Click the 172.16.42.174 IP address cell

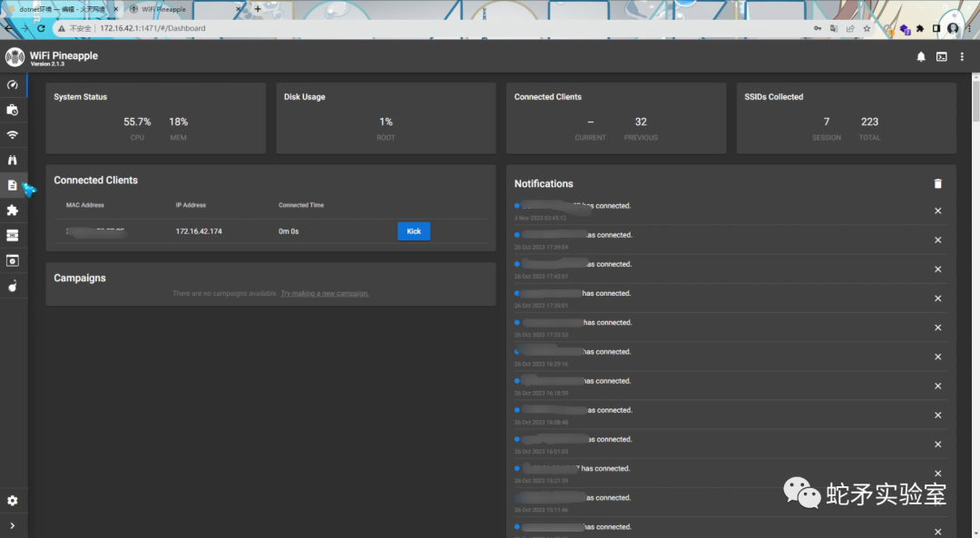click(199, 231)
